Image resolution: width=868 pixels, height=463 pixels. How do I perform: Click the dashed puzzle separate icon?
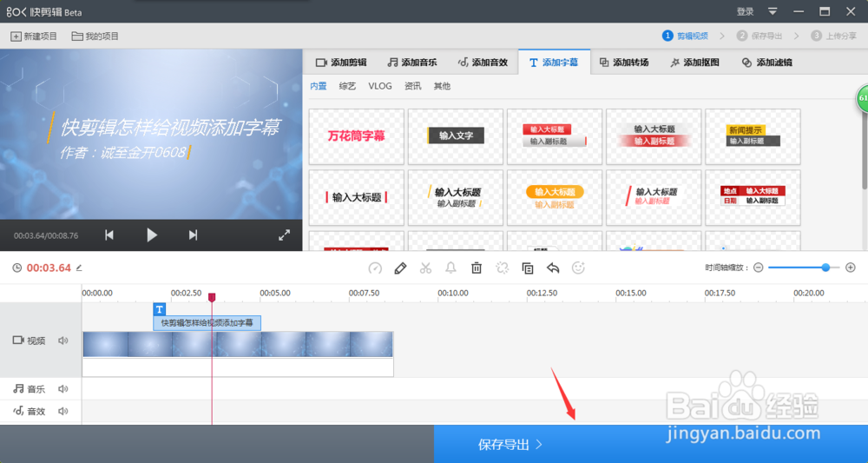pos(502,268)
